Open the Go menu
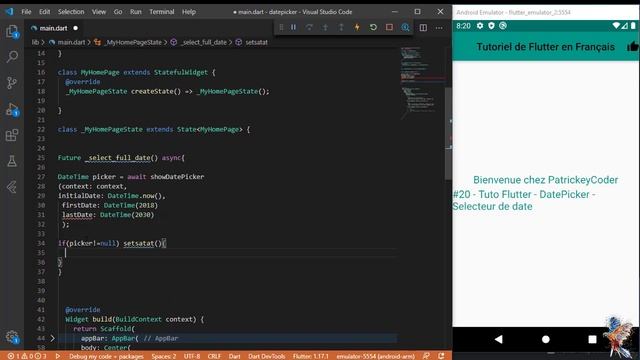Image resolution: width=640 pixels, height=360 pixels. coord(118,12)
